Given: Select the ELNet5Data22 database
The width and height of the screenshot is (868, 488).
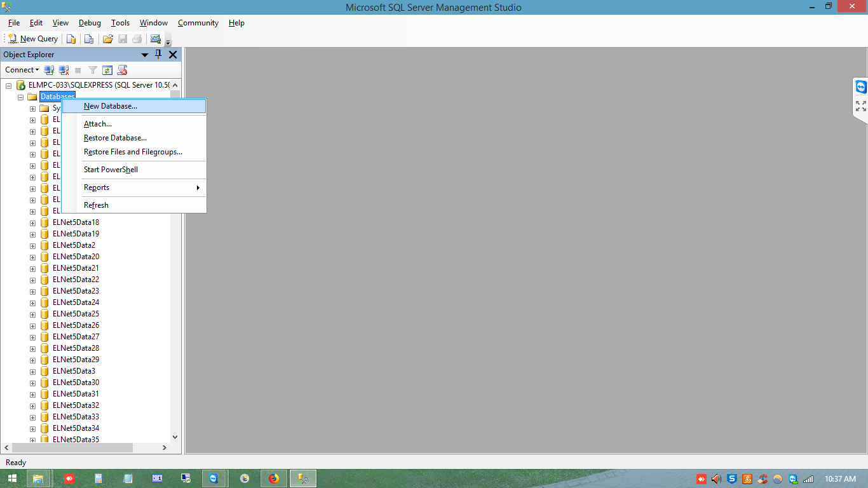Looking at the screenshot, I should click(76, 280).
